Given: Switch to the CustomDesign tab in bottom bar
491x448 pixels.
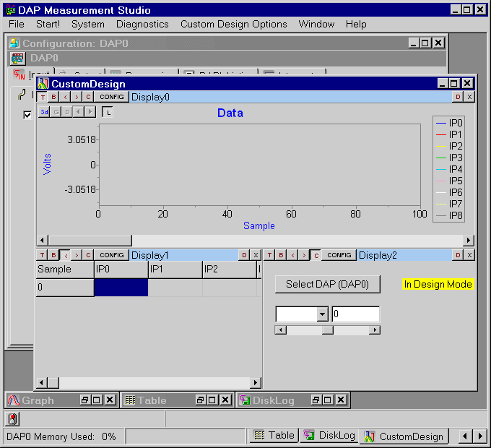Looking at the screenshot, I should click(x=404, y=436).
